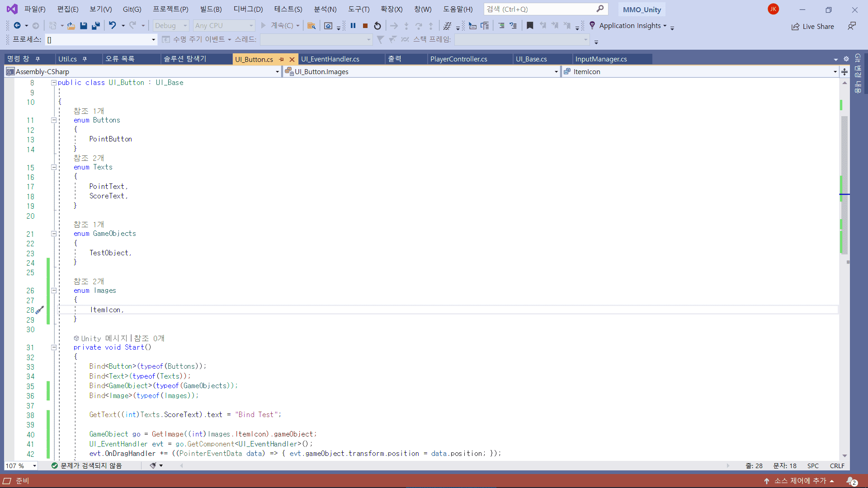Open the JK account avatar
Screen dimensions: 868x488
[773, 9]
